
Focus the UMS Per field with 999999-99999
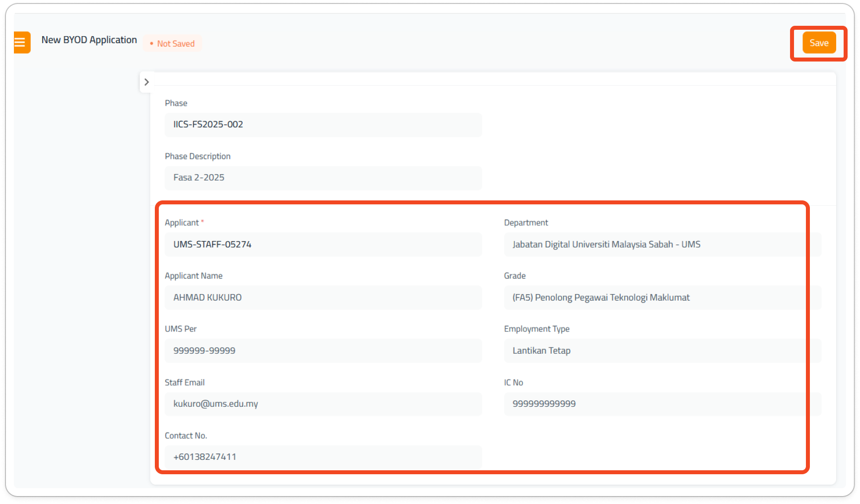click(x=323, y=351)
